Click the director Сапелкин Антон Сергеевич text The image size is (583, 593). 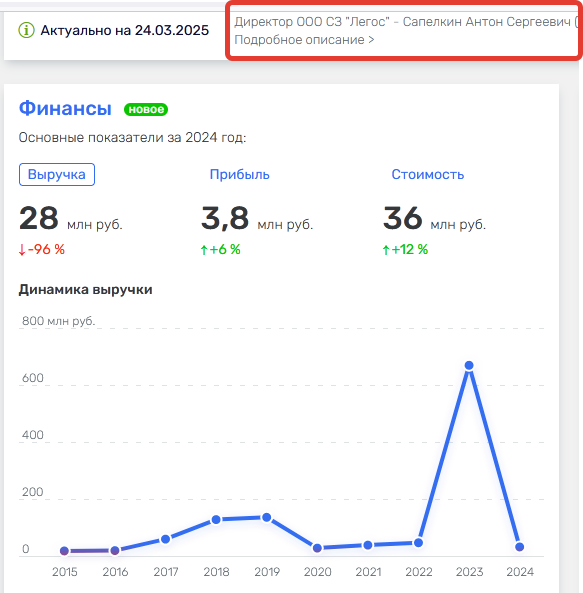[x=487, y=22]
